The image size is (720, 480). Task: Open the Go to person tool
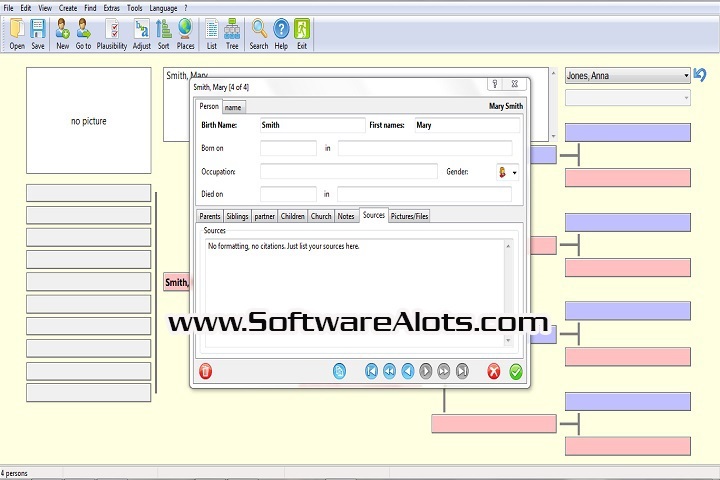[x=83, y=34]
